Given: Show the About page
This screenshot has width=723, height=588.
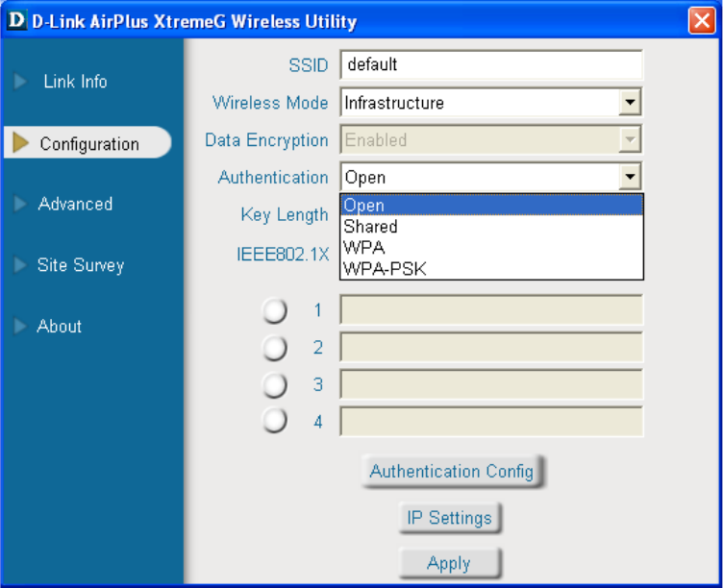Looking at the screenshot, I should [x=59, y=327].
